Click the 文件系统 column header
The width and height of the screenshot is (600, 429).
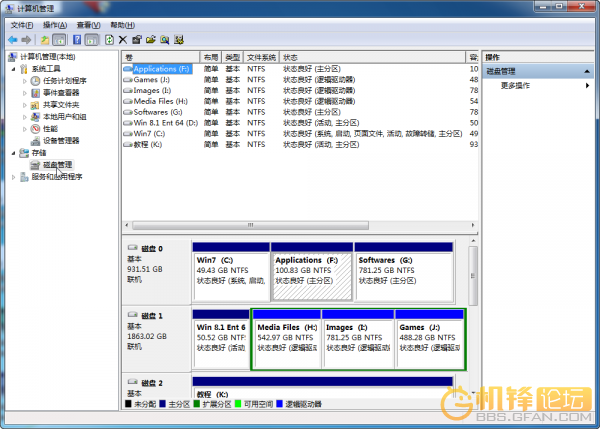[261, 57]
